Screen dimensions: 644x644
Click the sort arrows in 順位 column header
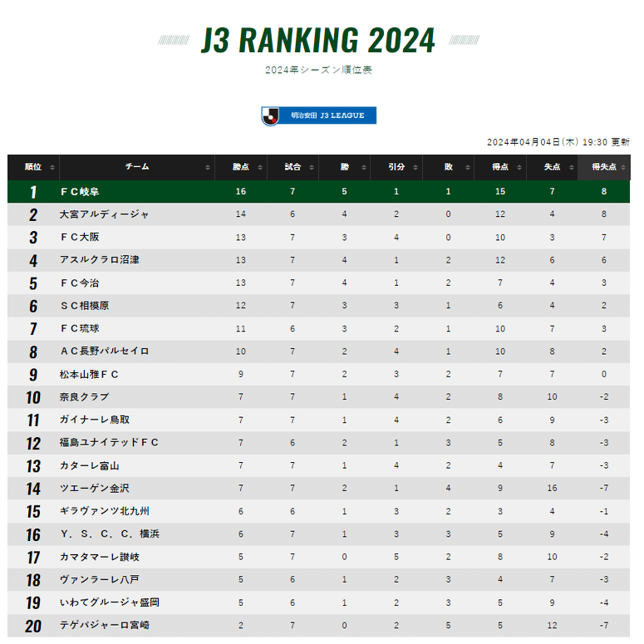point(52,167)
